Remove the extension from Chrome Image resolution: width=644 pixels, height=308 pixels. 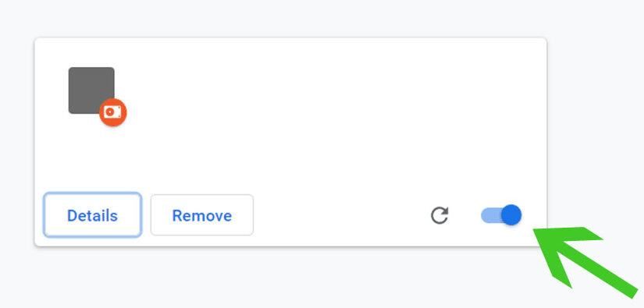click(202, 215)
